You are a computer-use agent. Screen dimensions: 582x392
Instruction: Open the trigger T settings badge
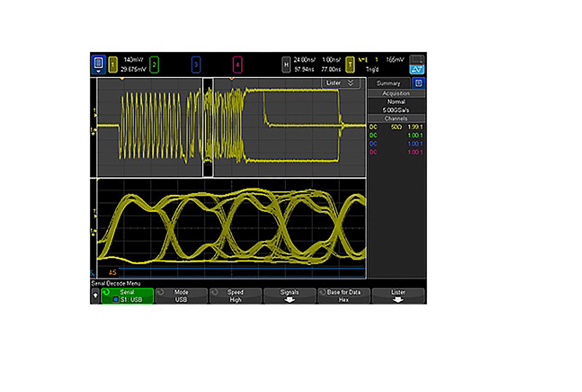350,65
